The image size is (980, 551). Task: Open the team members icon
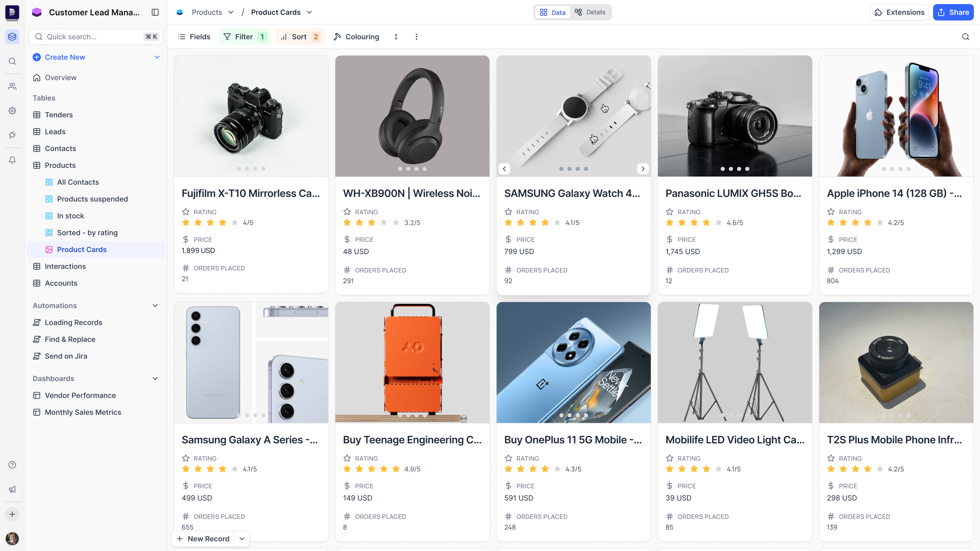(x=12, y=86)
